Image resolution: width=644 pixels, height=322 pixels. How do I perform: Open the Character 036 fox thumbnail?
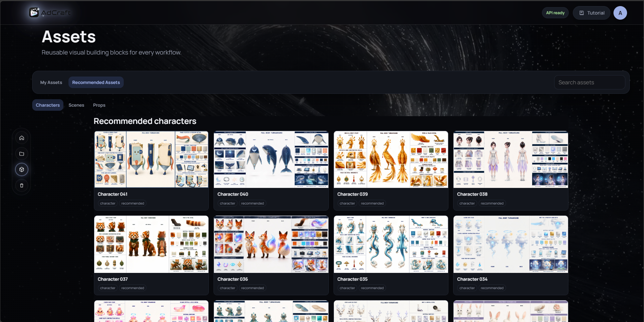271,244
